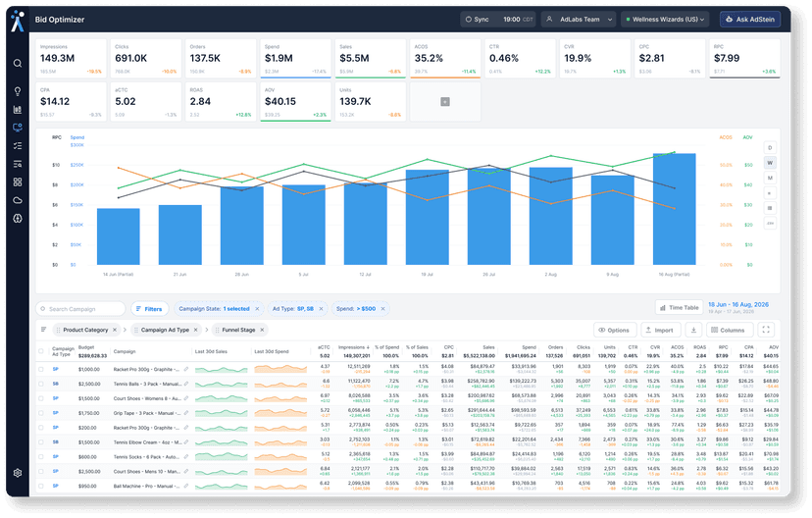
Task: Open the date range 18 Jun - 16 Aug picker
Action: click(x=737, y=304)
